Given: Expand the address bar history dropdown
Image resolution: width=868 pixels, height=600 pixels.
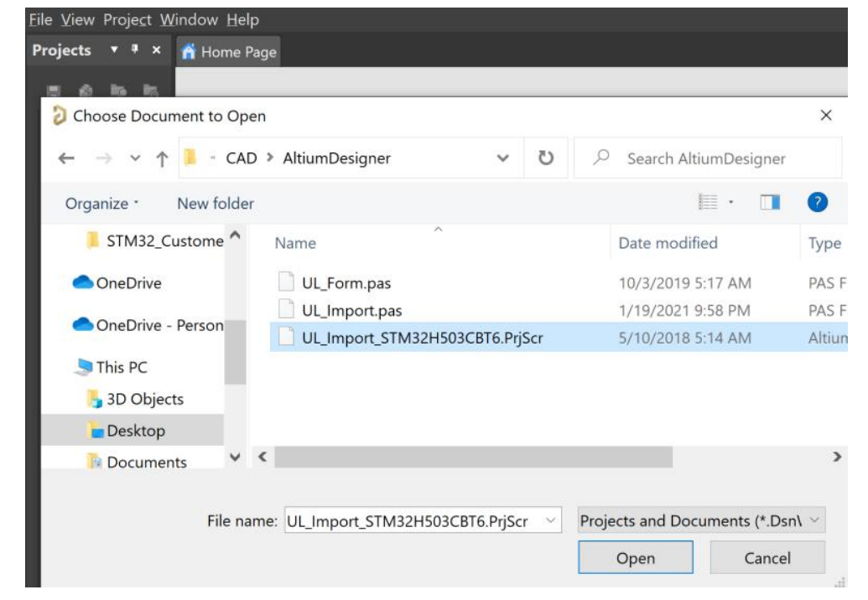Looking at the screenshot, I should [502, 158].
